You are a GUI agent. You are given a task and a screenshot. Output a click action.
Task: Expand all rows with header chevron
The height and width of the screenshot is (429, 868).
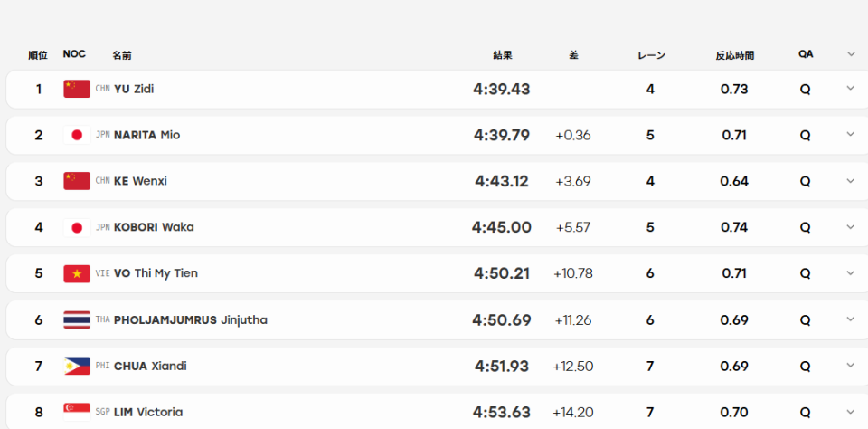pos(851,53)
